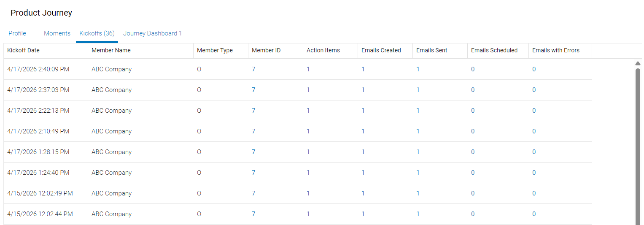Open Action Items link for 12:02:49 PM kickoff
Viewport: 644px width, 225px height.
click(308, 193)
